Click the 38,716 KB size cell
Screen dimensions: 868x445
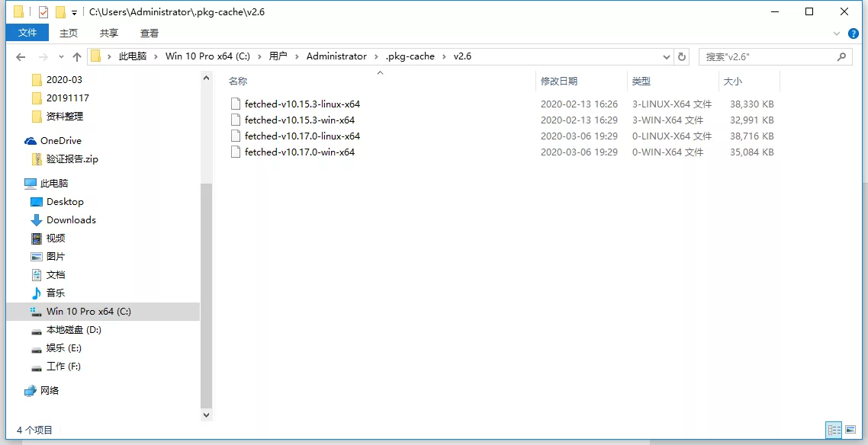(x=752, y=136)
